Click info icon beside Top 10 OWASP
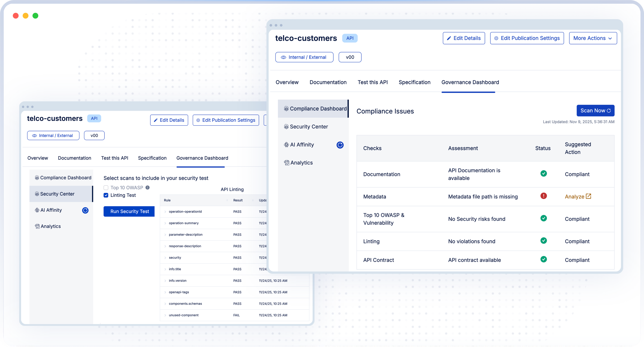The height and width of the screenshot is (347, 644). pos(148,188)
